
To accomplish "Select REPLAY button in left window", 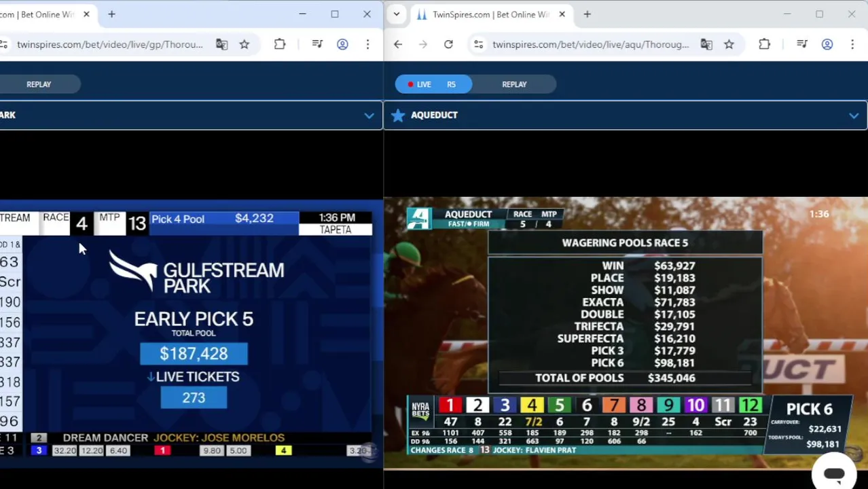I will (39, 84).
